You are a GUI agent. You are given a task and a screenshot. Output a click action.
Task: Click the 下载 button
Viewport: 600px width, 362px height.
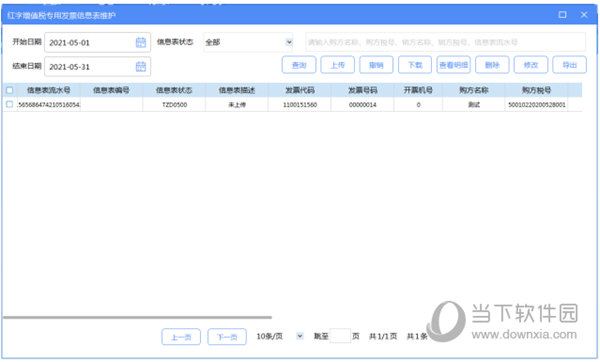click(x=415, y=65)
